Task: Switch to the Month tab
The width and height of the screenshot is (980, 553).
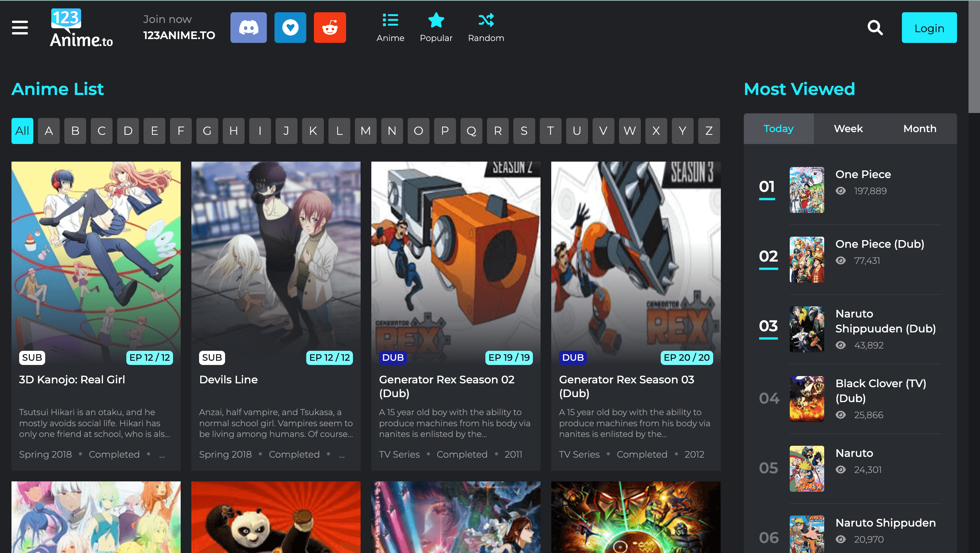Action: [920, 129]
